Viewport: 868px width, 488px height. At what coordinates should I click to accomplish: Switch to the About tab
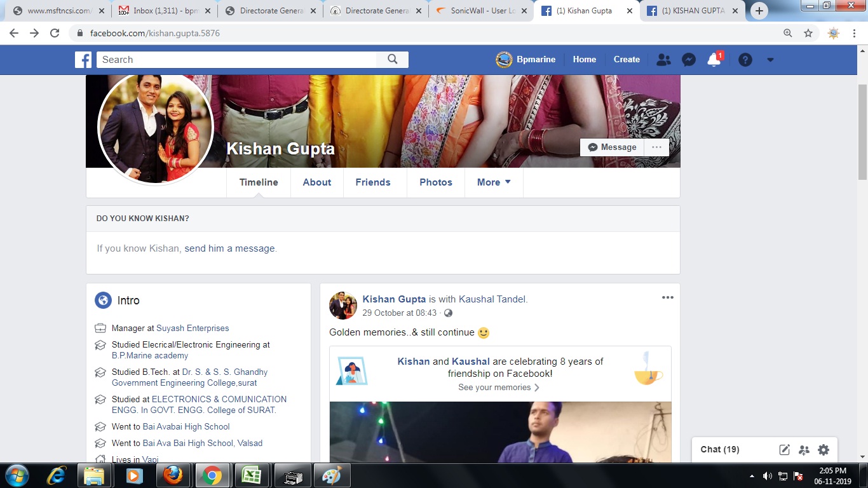316,182
